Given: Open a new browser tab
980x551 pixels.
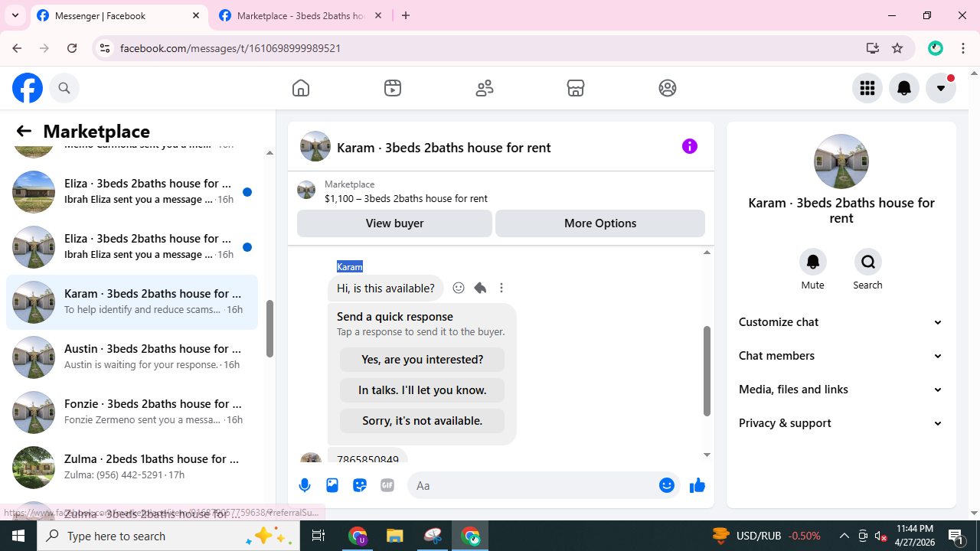Looking at the screenshot, I should coord(406,15).
